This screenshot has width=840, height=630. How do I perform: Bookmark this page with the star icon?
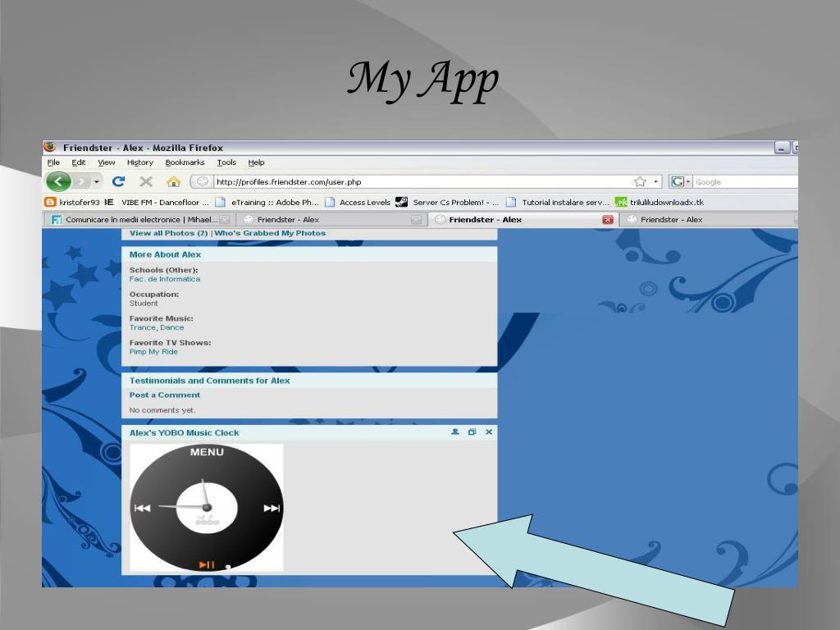click(x=640, y=181)
